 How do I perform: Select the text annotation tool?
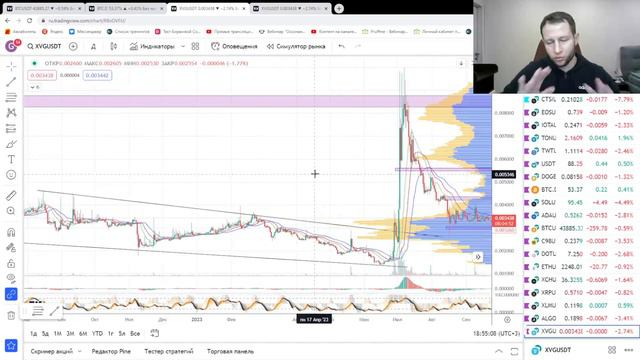pyautogui.click(x=11, y=160)
